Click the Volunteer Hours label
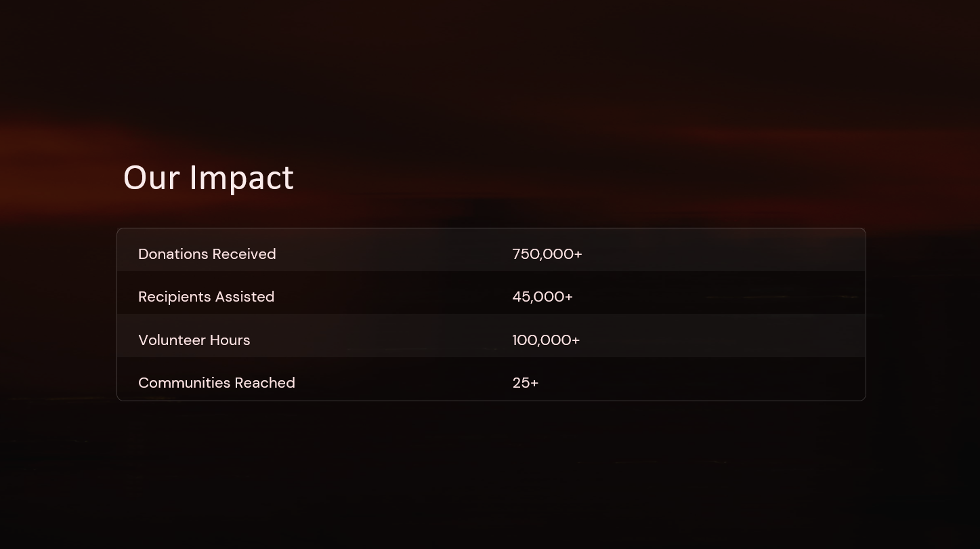The width and height of the screenshot is (980, 549). [194, 340]
